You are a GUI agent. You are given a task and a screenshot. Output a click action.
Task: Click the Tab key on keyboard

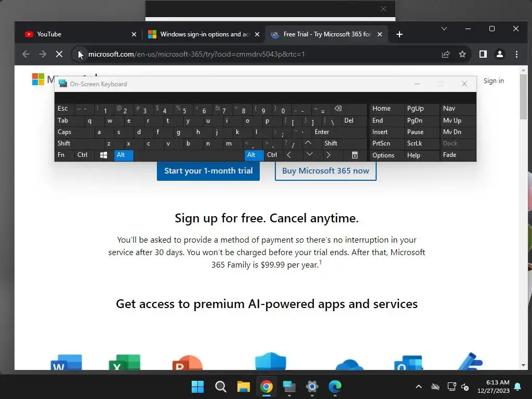click(x=69, y=121)
